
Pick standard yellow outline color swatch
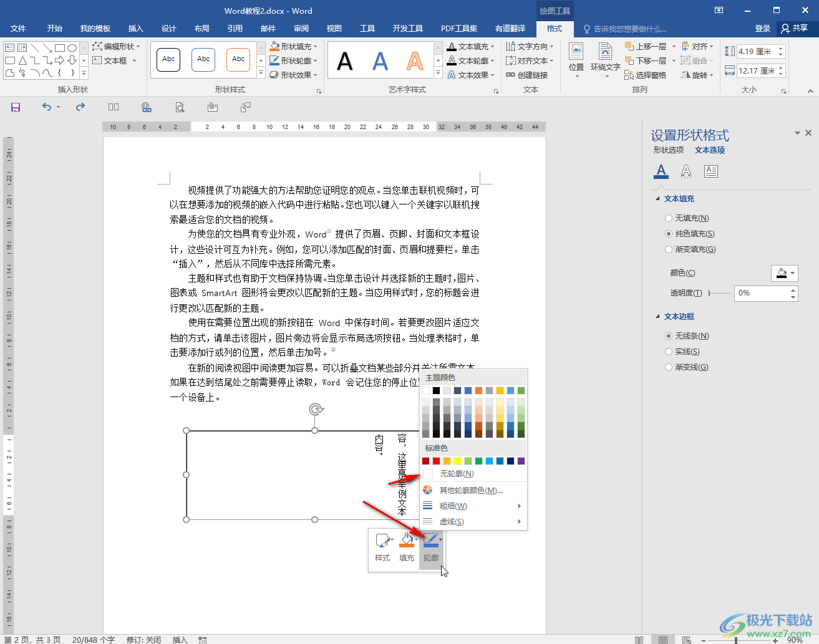click(x=457, y=461)
